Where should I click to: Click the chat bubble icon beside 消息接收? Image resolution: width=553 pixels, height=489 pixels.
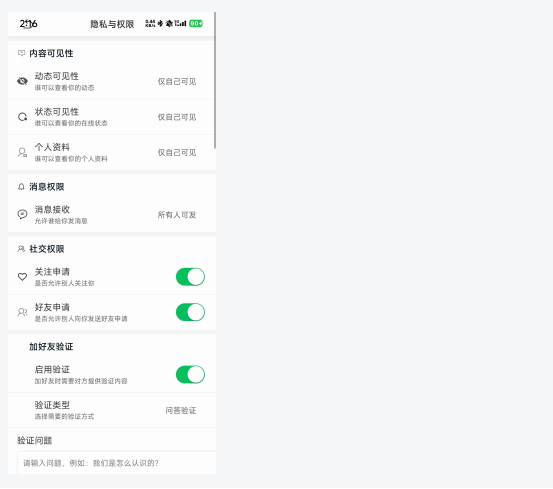(22, 214)
